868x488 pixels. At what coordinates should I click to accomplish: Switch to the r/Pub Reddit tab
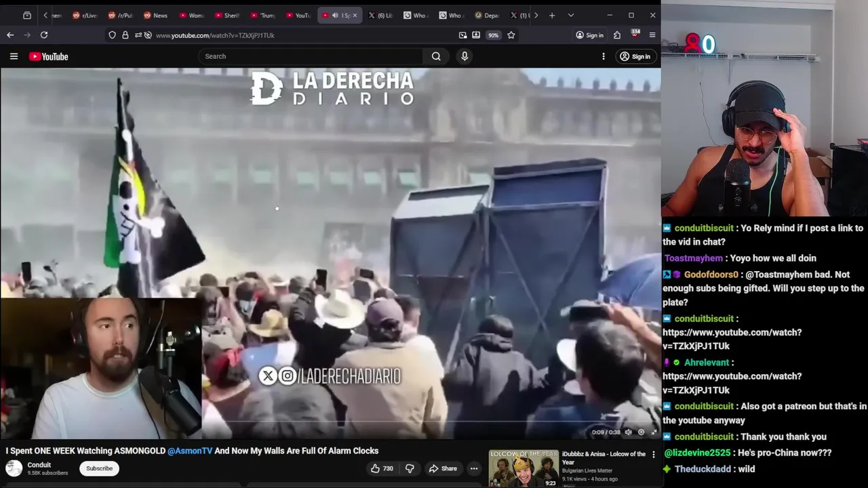(121, 15)
